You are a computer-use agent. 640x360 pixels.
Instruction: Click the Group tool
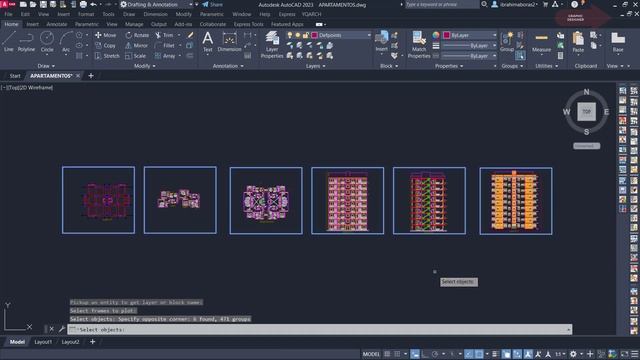(x=507, y=42)
